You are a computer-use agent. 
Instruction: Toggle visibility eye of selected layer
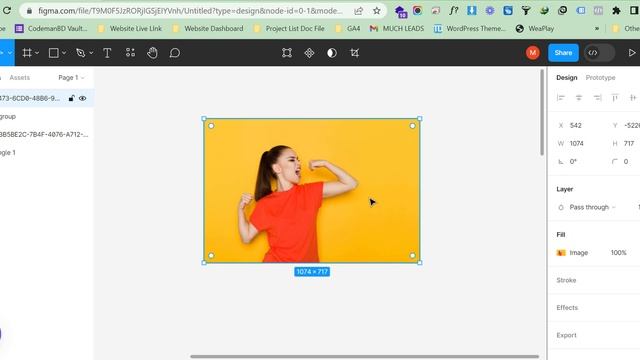coord(82,98)
